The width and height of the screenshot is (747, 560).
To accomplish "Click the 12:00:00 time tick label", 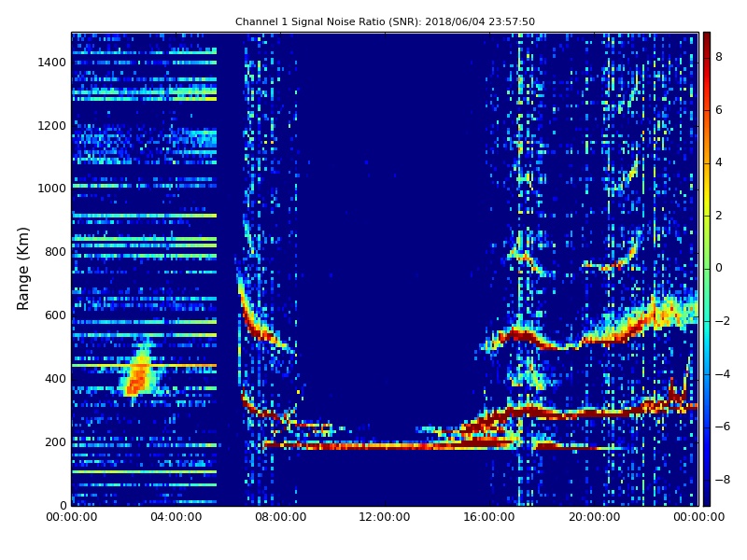I will tap(385, 517).
